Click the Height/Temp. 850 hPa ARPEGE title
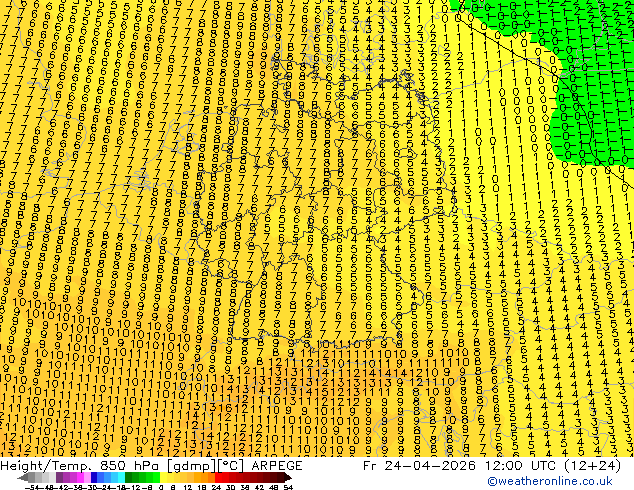Viewport: 634px width, 490px height. pyautogui.click(x=151, y=466)
